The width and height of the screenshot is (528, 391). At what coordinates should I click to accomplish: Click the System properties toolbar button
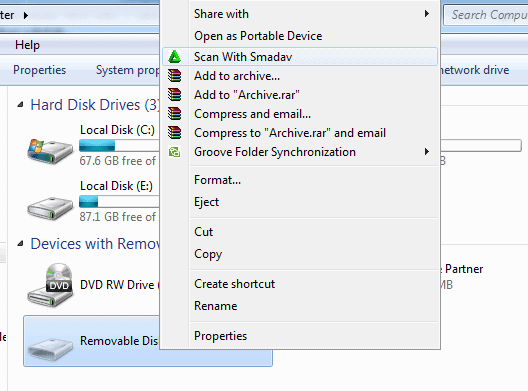coord(127,70)
